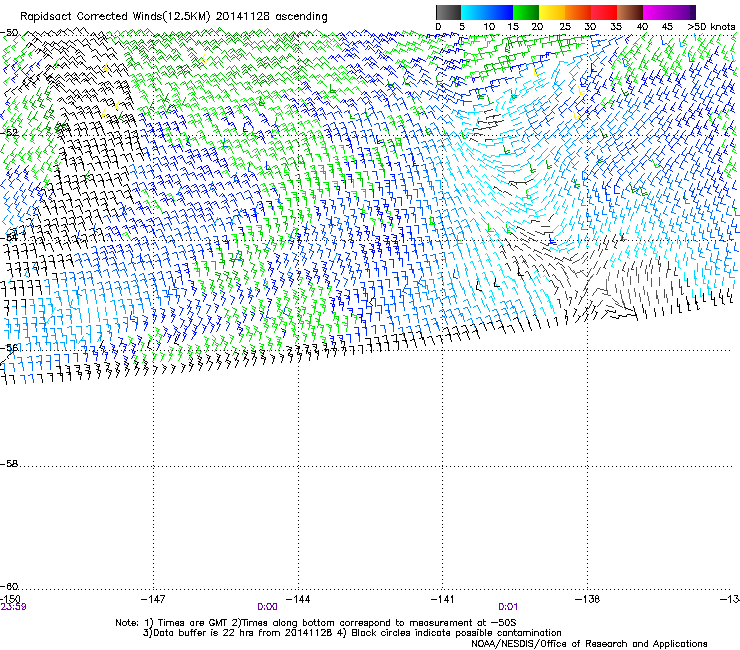The image size is (740, 650).
Task: Click the '-52' latitude label
Action: (x=9, y=133)
